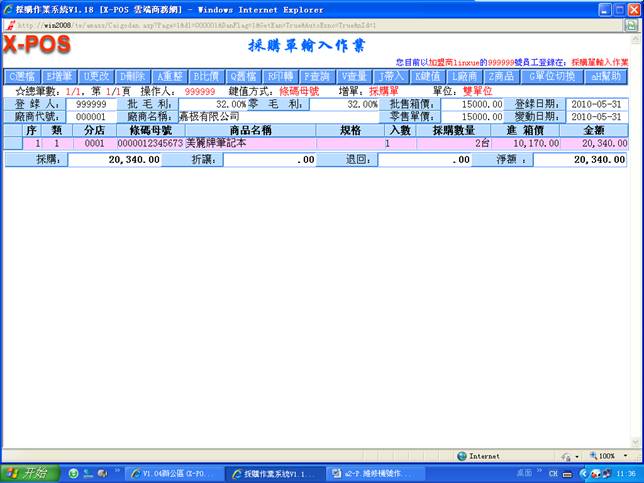Toggle G單位切換 unit switch

click(x=551, y=76)
